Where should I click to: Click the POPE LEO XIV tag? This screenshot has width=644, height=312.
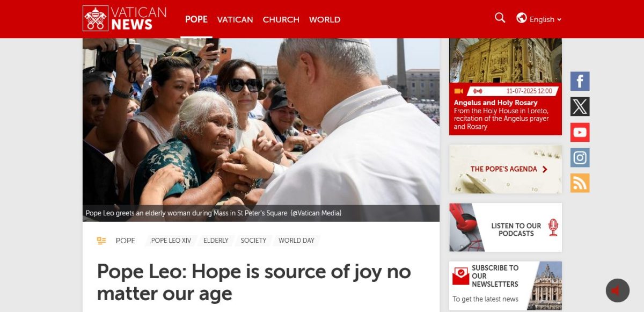[171, 241]
